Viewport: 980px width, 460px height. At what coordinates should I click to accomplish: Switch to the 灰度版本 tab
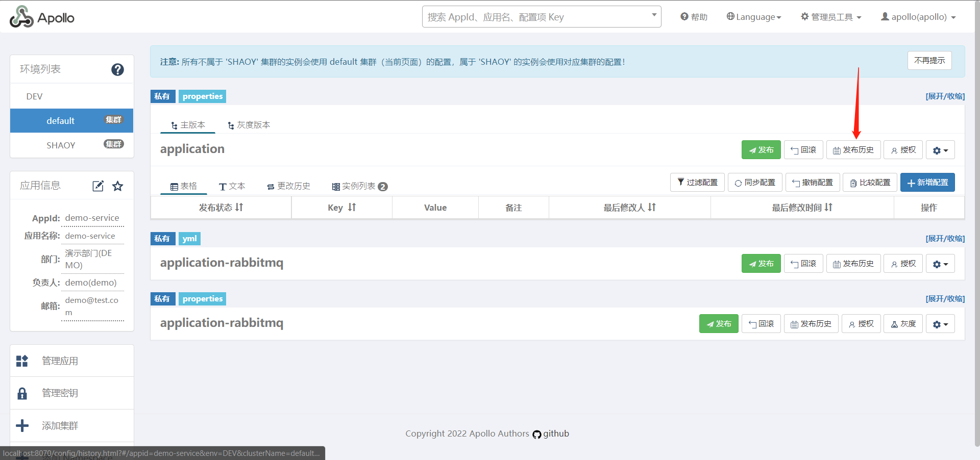249,125
